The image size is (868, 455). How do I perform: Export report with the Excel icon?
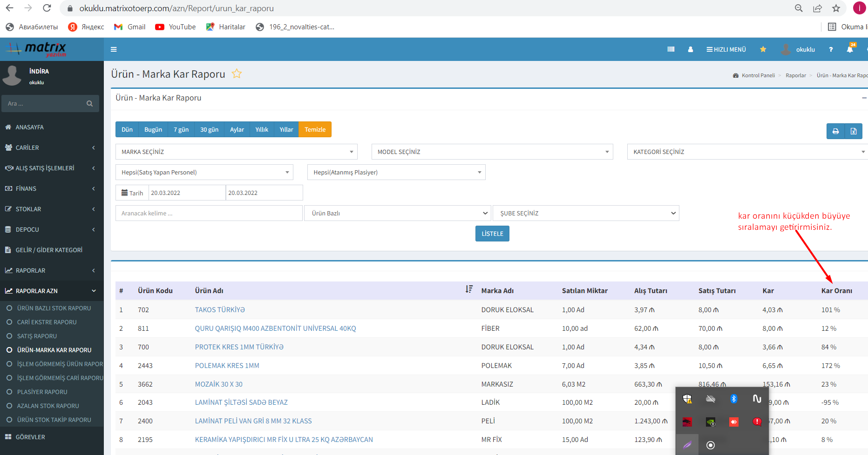(853, 131)
